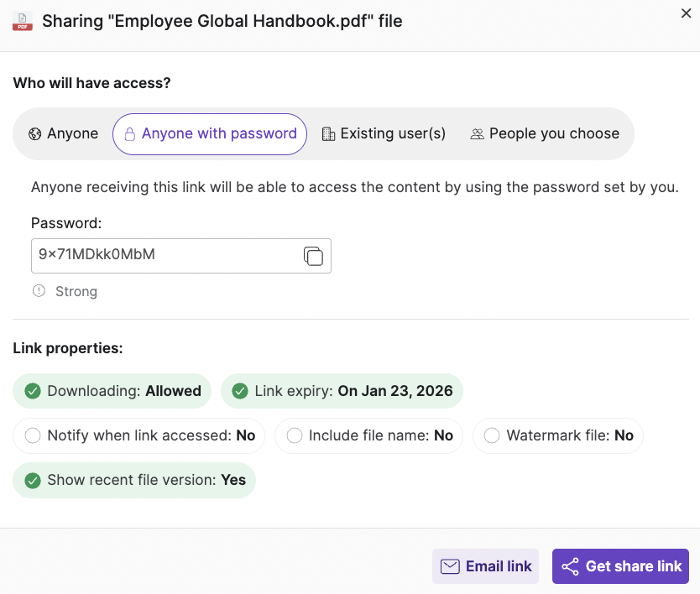This screenshot has height=594, width=700.
Task: Click the Strong password info icon
Action: (x=39, y=291)
